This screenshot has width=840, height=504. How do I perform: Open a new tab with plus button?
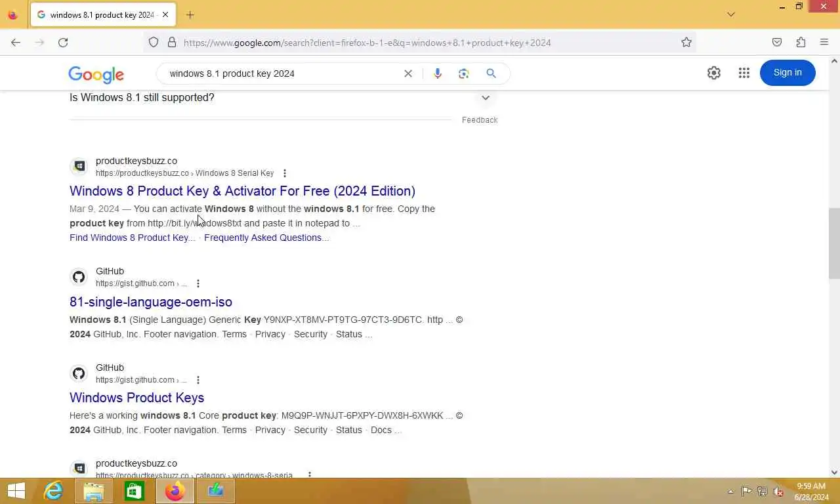(190, 14)
